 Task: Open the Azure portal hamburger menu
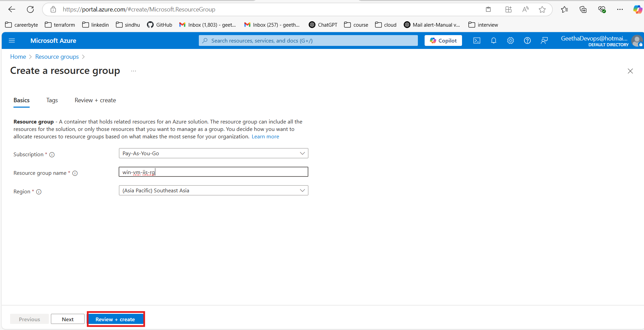(x=12, y=40)
